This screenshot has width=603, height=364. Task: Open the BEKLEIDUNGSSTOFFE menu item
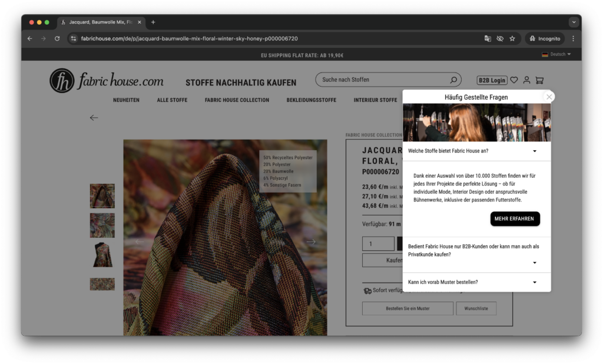(x=311, y=100)
